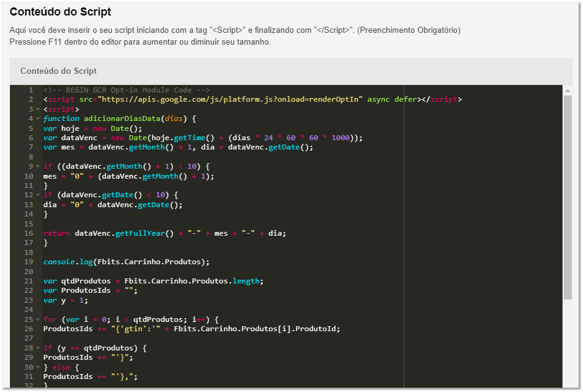This screenshot has height=392, width=583.
Task: Fold the getDate if block at line 12
Action: (38, 195)
